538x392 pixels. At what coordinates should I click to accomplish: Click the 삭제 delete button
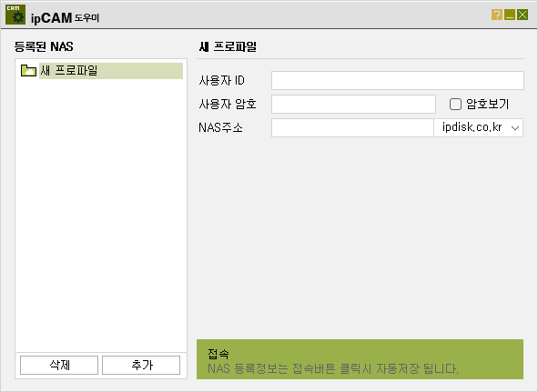(59, 365)
